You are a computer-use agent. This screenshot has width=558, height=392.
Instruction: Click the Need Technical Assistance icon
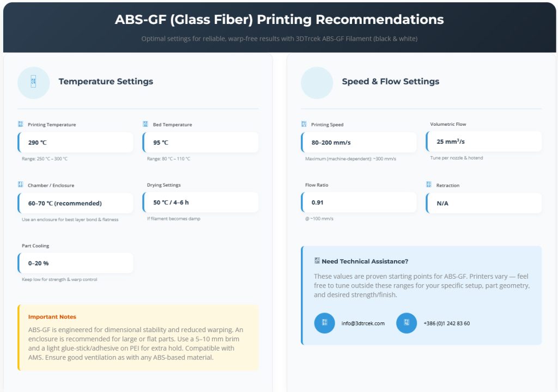(317, 261)
